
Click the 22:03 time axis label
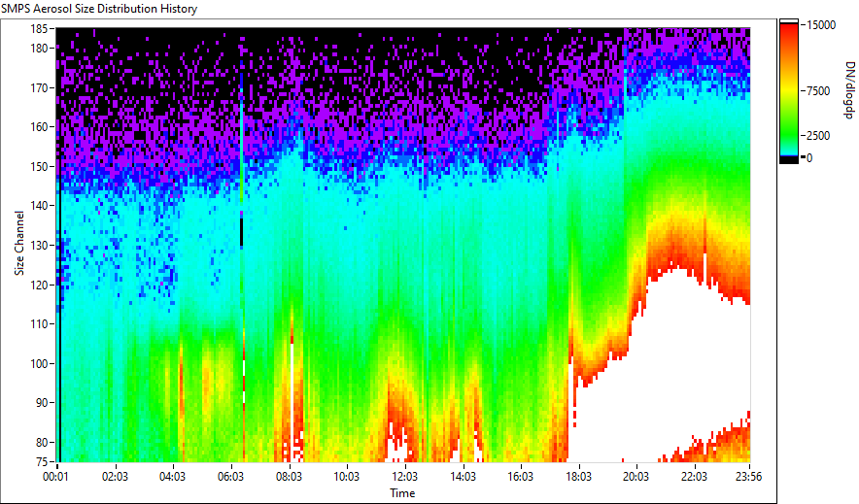(x=694, y=477)
